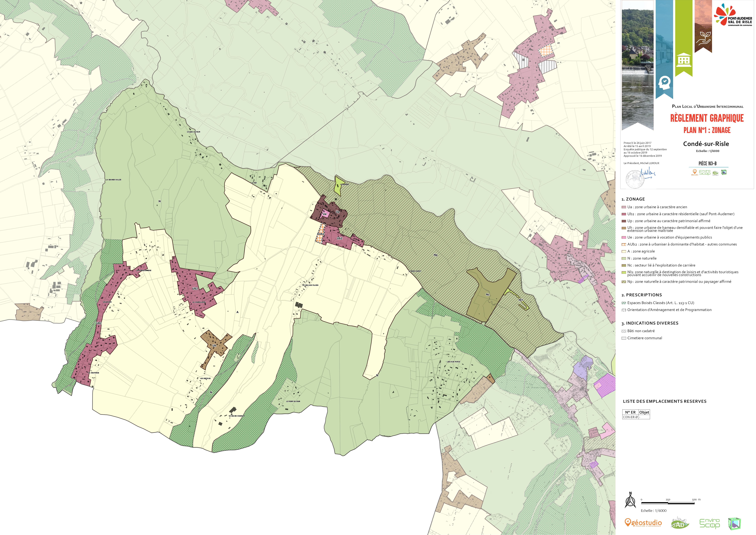Select the N zone naturelle swatch
The image size is (756, 535).
(x=624, y=259)
